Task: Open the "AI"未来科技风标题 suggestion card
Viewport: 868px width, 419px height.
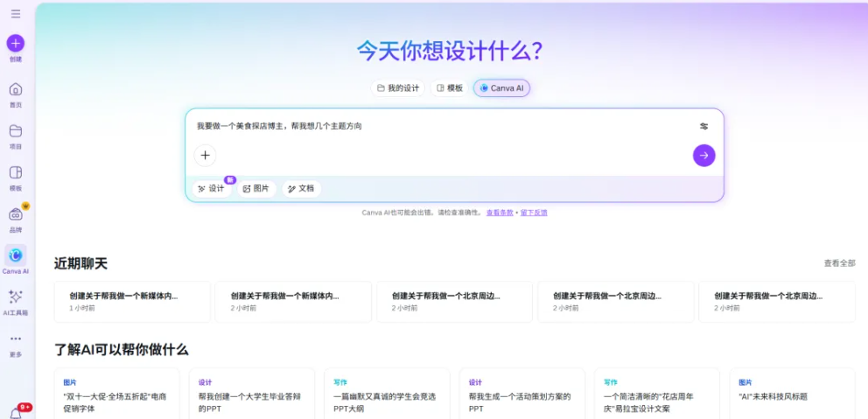Action: [792, 394]
